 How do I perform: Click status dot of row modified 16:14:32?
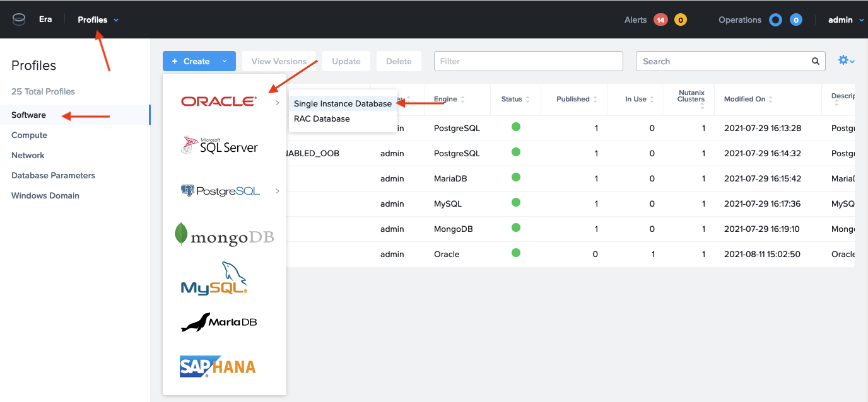516,152
